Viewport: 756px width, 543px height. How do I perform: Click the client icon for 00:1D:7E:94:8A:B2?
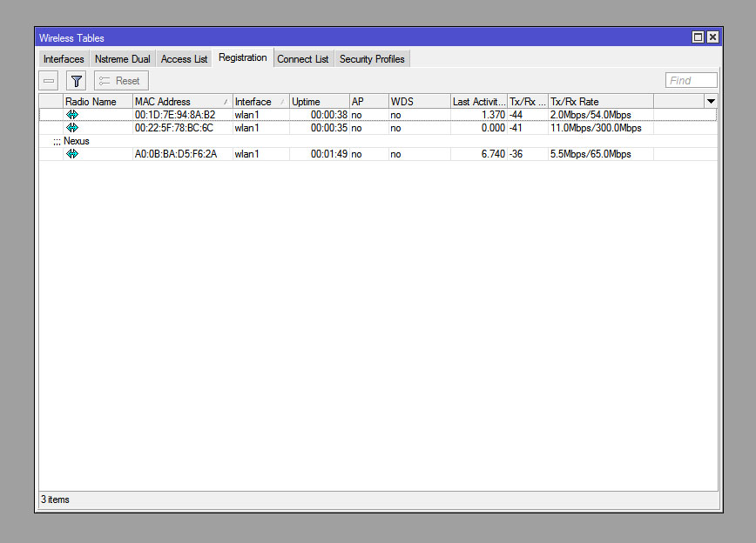[x=72, y=115]
